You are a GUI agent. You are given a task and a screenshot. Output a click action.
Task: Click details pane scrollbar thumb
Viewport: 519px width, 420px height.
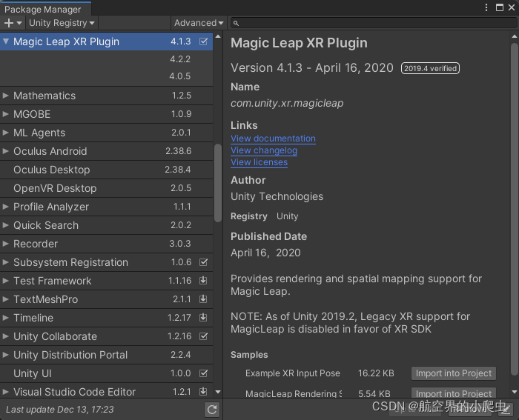click(x=514, y=210)
